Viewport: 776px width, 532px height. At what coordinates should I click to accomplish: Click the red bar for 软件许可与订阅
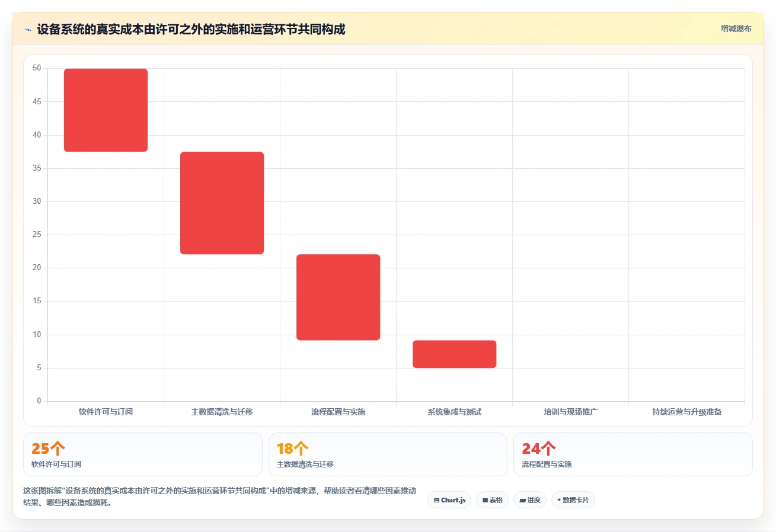pyautogui.click(x=106, y=110)
